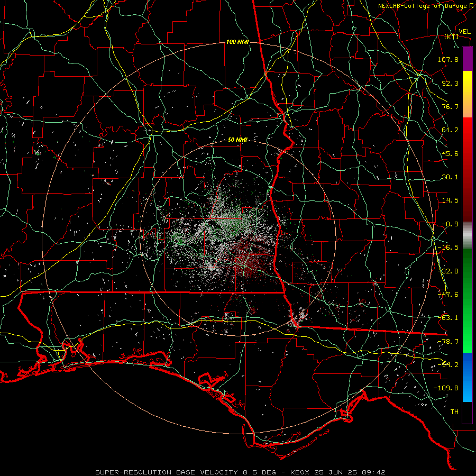This screenshot has width=476, height=476.
Task: Click the -16.5 value on velocity scale
Action: click(x=448, y=248)
